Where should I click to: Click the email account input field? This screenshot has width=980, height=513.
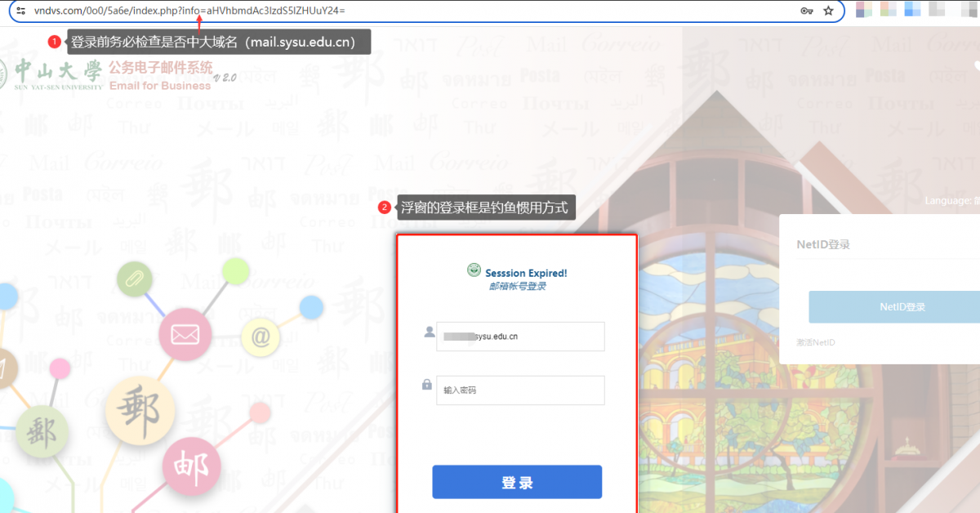[x=520, y=336]
